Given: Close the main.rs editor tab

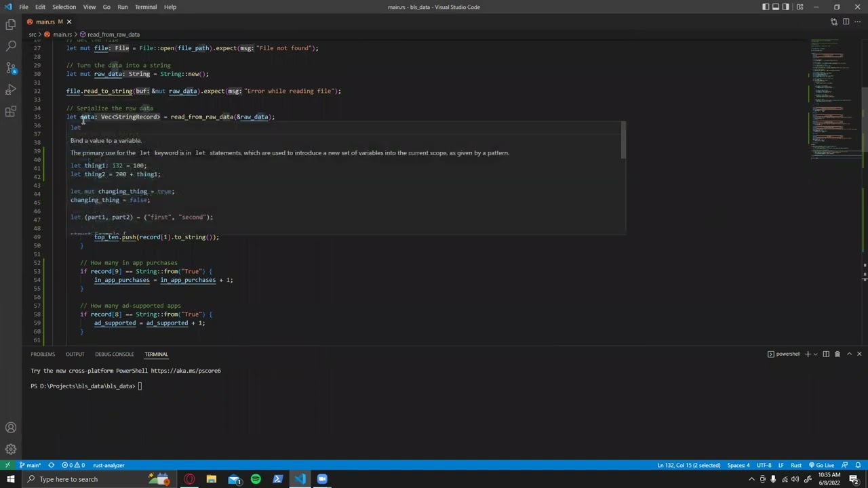Looking at the screenshot, I should [x=68, y=22].
